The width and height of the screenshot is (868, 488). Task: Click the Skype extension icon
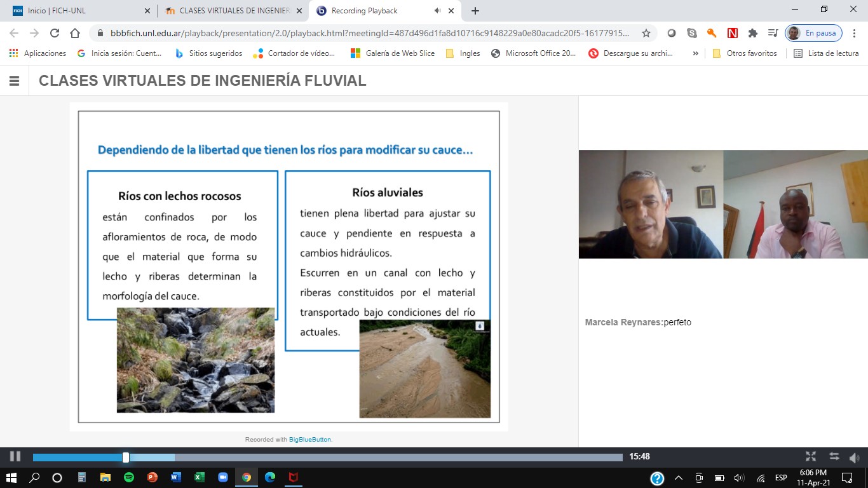pyautogui.click(x=692, y=33)
